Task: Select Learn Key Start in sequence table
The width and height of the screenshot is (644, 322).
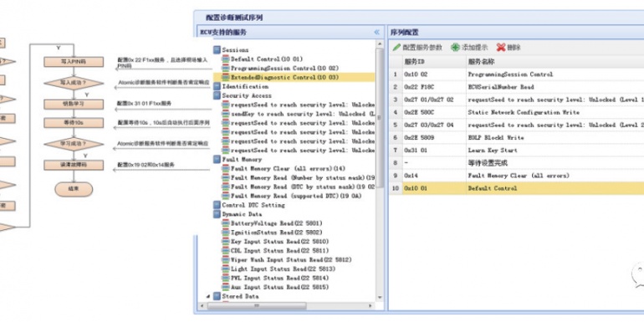Action: (x=493, y=151)
